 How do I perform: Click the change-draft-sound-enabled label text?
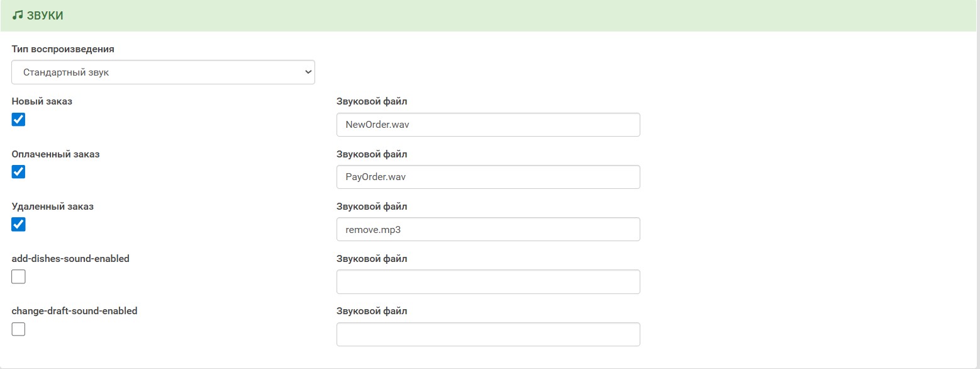pyautogui.click(x=74, y=310)
